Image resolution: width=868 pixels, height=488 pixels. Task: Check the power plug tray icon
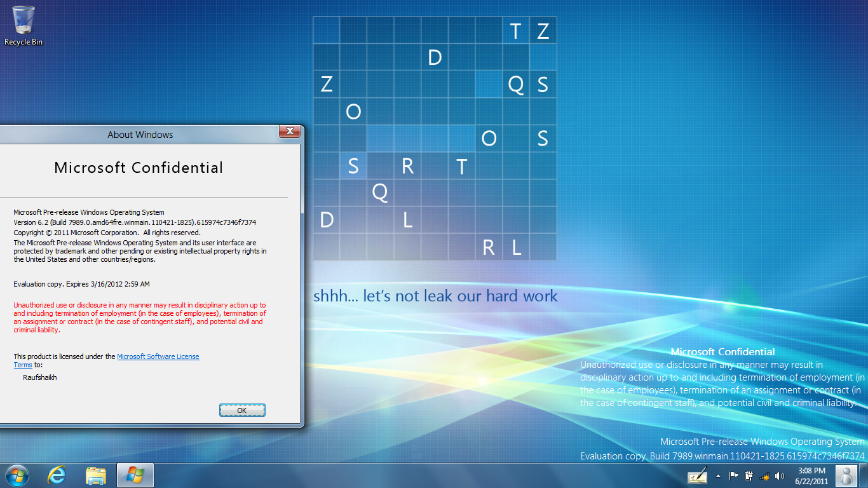tap(749, 475)
